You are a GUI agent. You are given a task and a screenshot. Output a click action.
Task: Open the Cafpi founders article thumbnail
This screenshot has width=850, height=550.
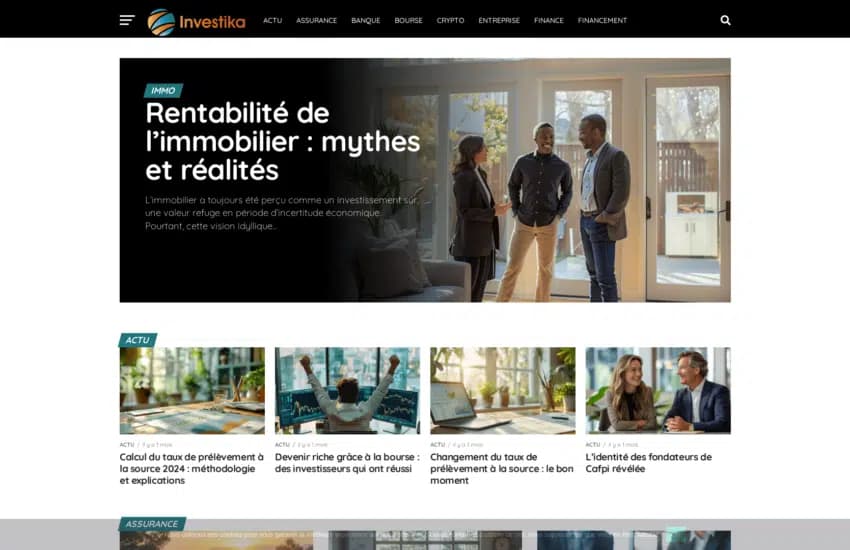(658, 391)
